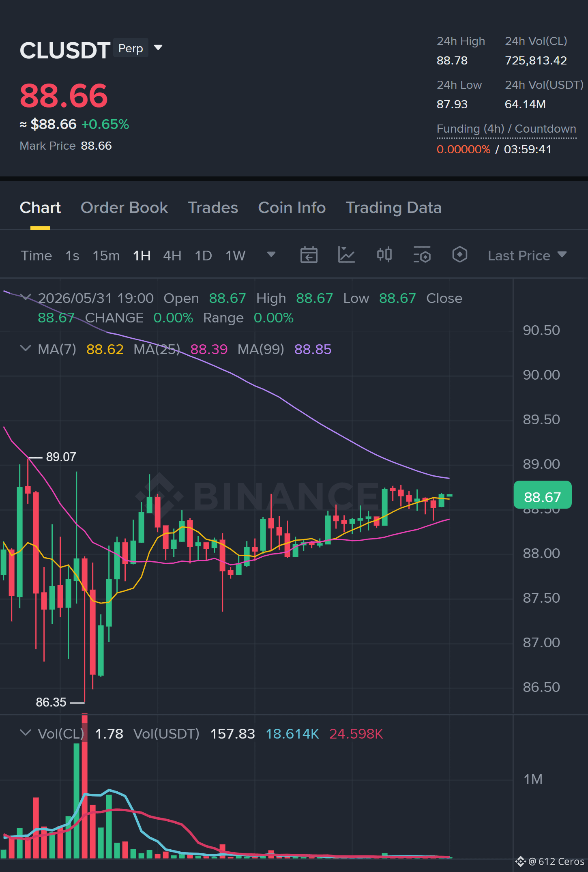588x872 pixels.
Task: Select the candlestick chart style icon
Action: coord(384,255)
